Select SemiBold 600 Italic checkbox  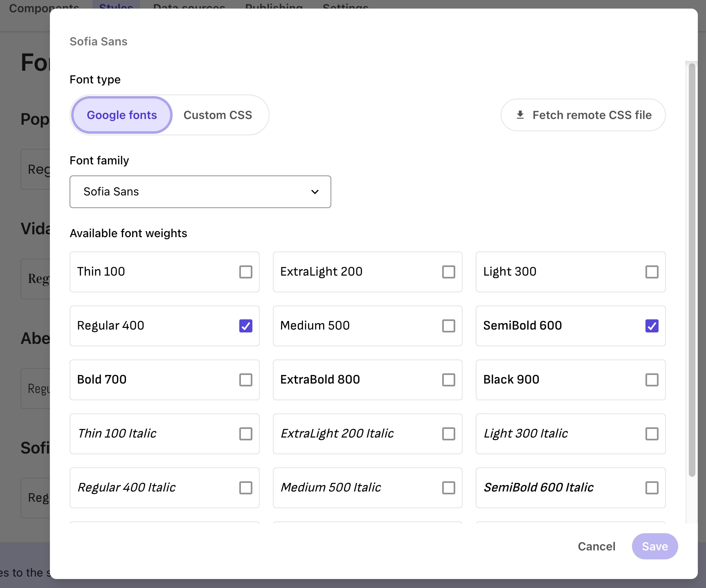[x=652, y=488]
